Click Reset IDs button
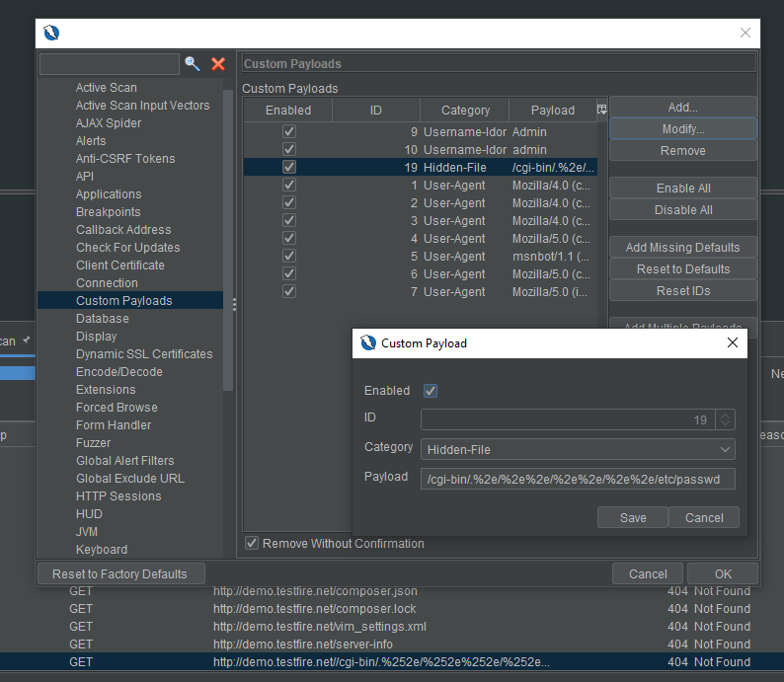 682,291
